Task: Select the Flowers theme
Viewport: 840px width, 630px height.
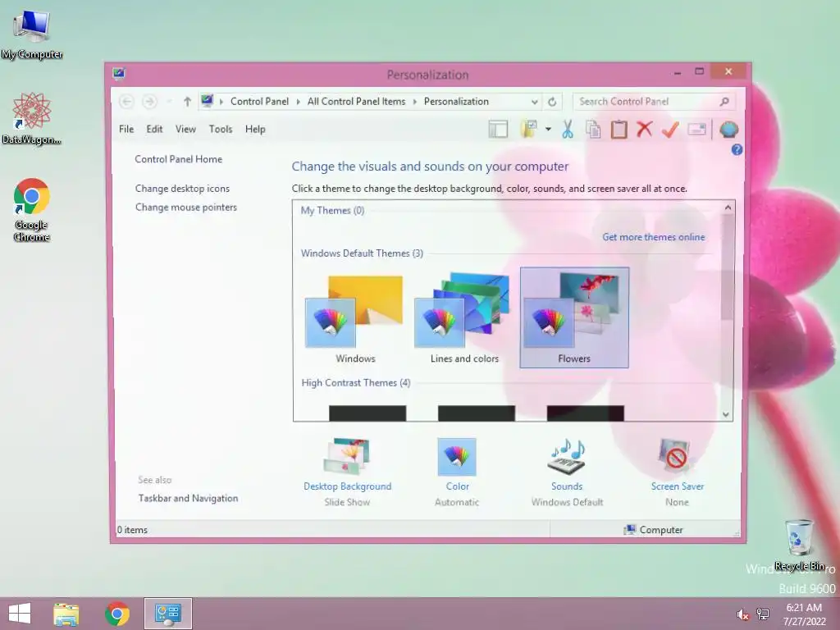Action: click(x=574, y=317)
